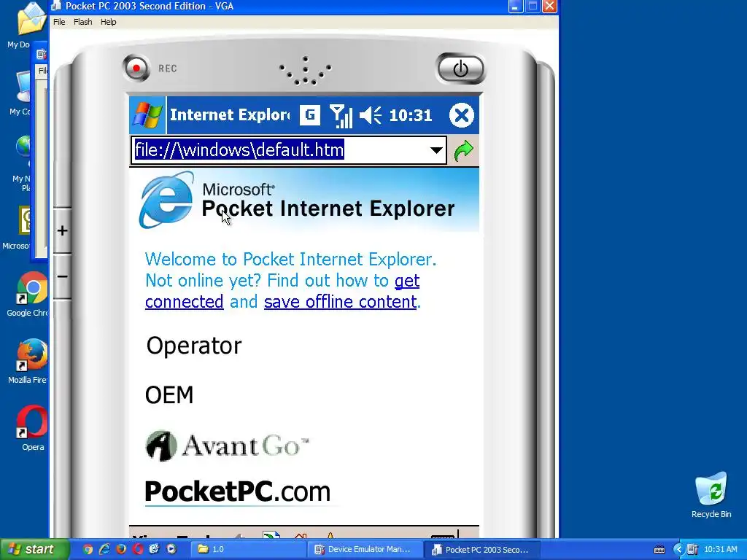Viewport: 747px width, 560px height.
Task: Open the Help menu in emulator
Action: click(108, 22)
